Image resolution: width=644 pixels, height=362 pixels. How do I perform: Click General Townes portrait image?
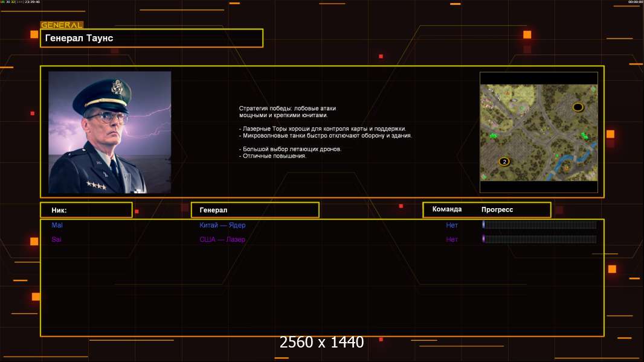[109, 132]
